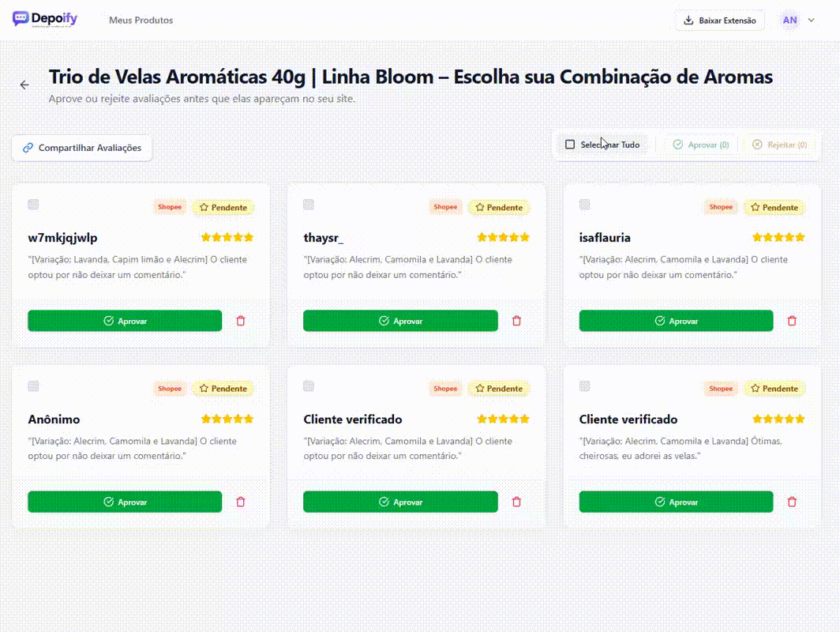Click the Pendente star badge on isaflauria's card
Viewport: 840px width, 632px height.
pyautogui.click(x=774, y=207)
